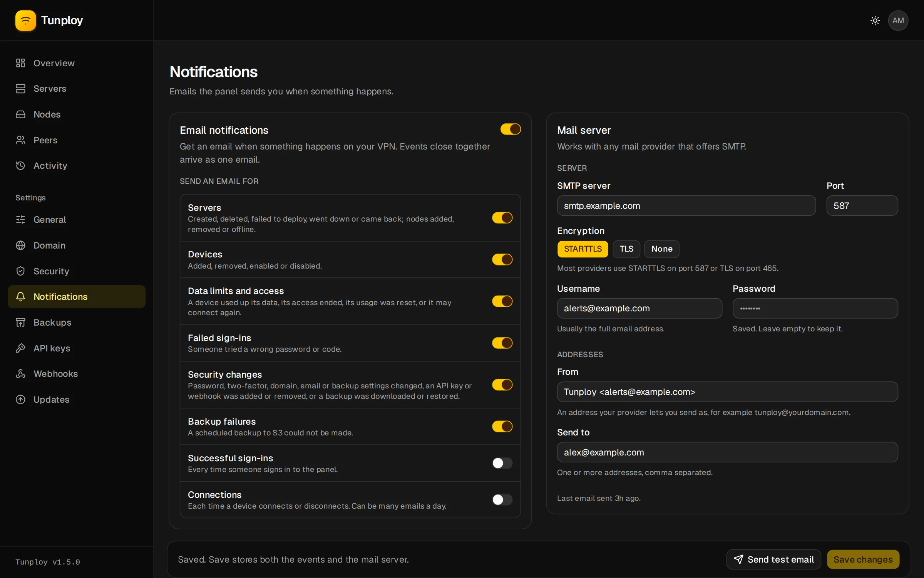This screenshot has height=578, width=924.
Task: Click Save changes button
Action: [863, 560]
